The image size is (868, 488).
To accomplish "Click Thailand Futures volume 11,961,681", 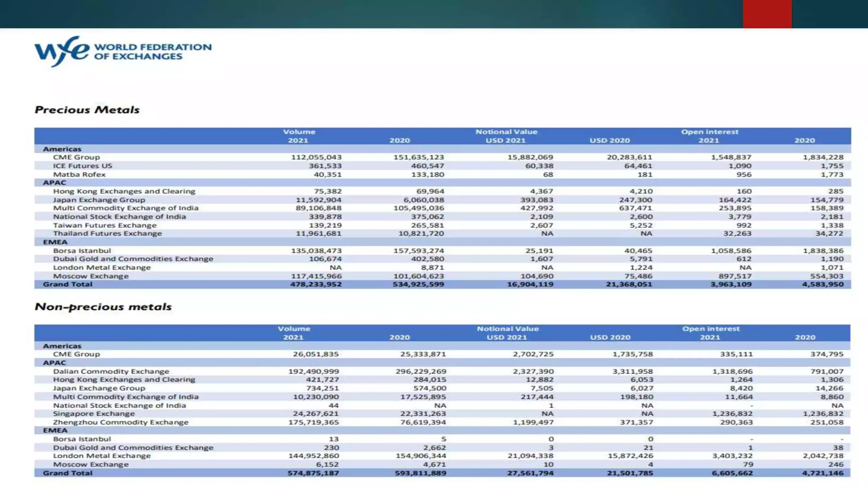I will (319, 233).
